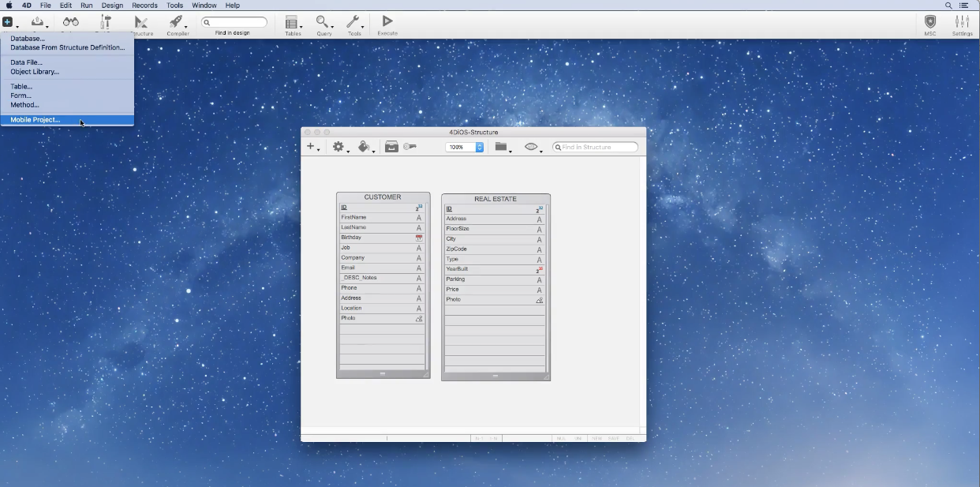Click the Inspector drawer icon in Structure window
Image resolution: width=980 pixels, height=487 pixels.
tap(391, 147)
